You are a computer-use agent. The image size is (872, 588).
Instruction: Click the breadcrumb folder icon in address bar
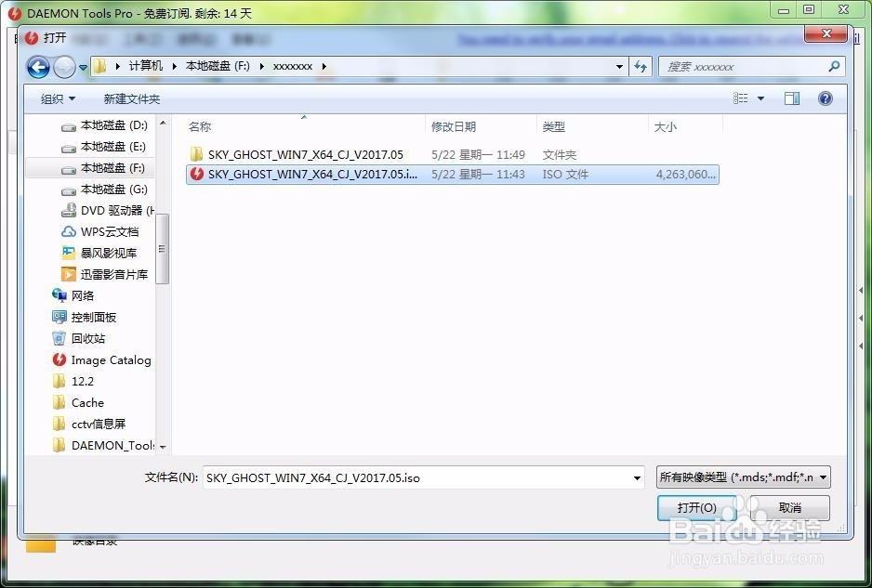tap(100, 67)
